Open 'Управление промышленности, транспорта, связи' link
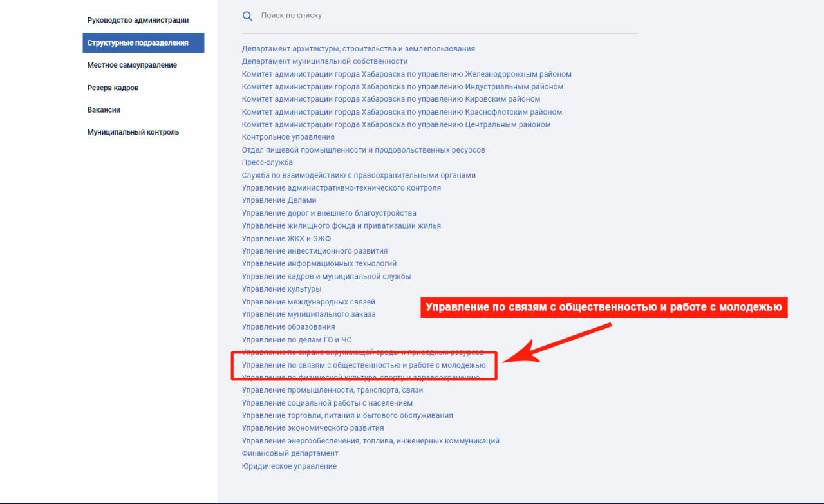 point(332,390)
